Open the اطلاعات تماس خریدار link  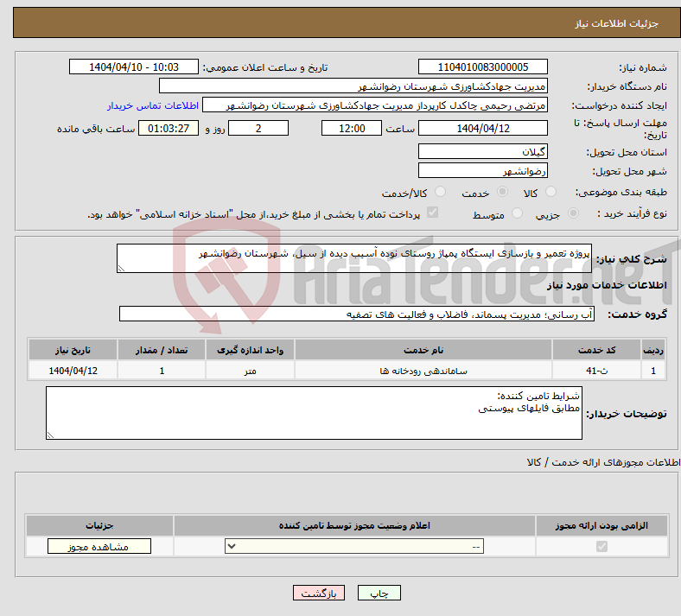153,105
